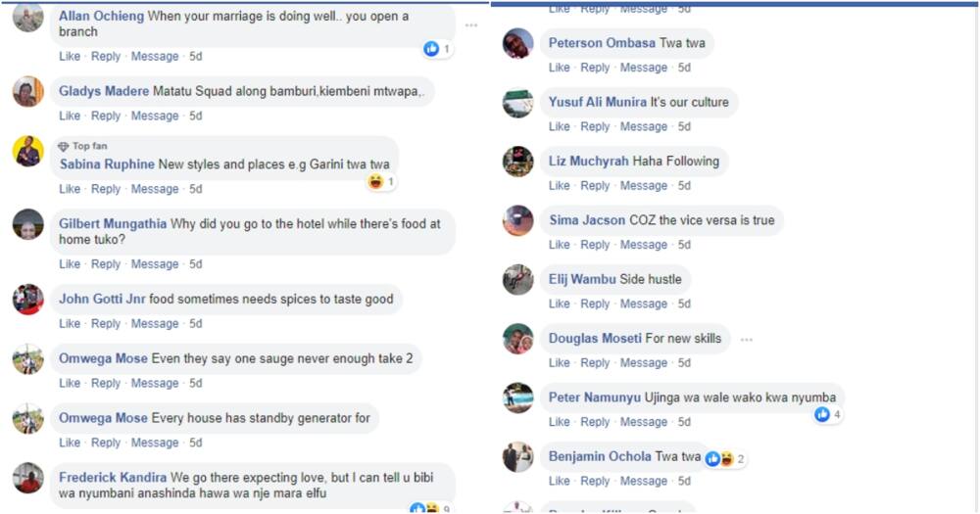This screenshot has width=980, height=514.
Task: Open Liz Muchyrah's profile name
Action: 589,162
